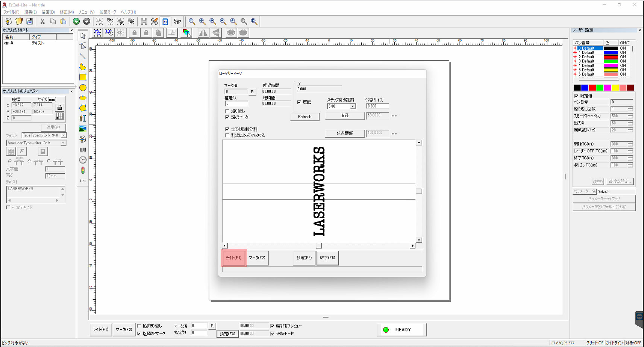Toggle 輪郭をプレビュー checkbox
This screenshot has height=347, width=644.
click(273, 326)
